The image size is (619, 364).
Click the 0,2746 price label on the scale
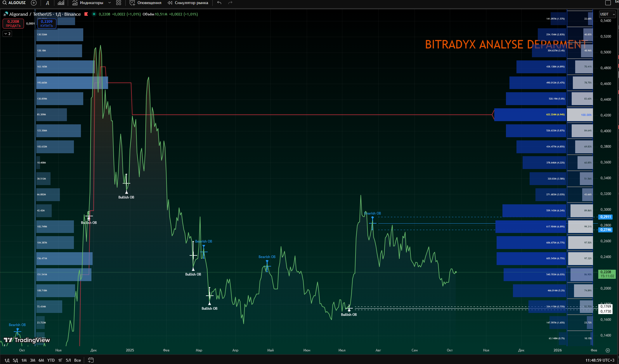click(x=606, y=230)
